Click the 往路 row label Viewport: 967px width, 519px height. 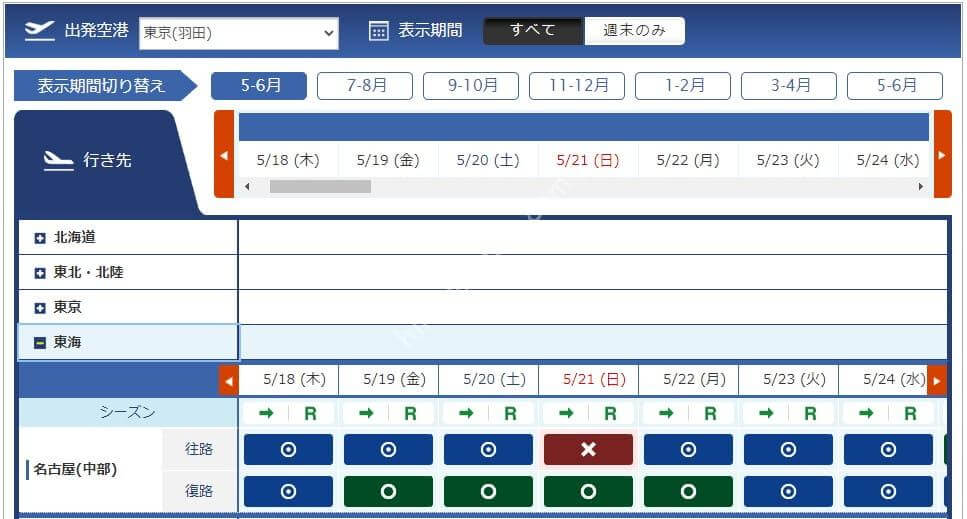click(199, 449)
